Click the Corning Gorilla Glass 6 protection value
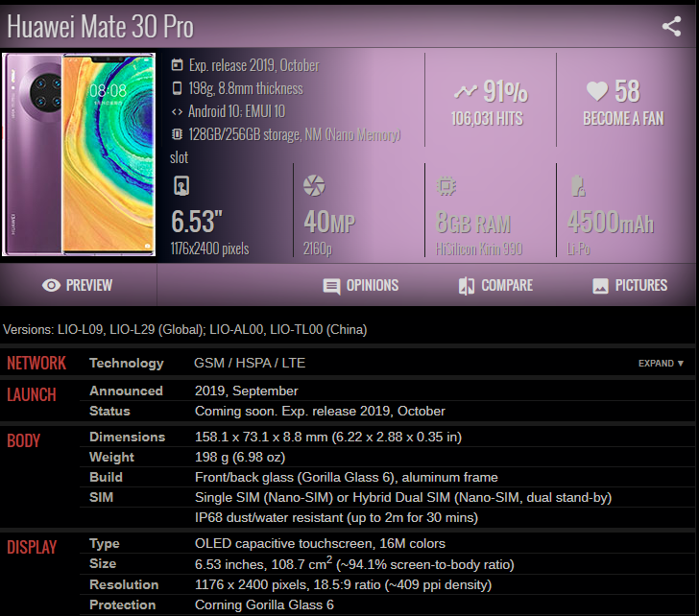Image resolution: width=699 pixels, height=616 pixels. 264,604
